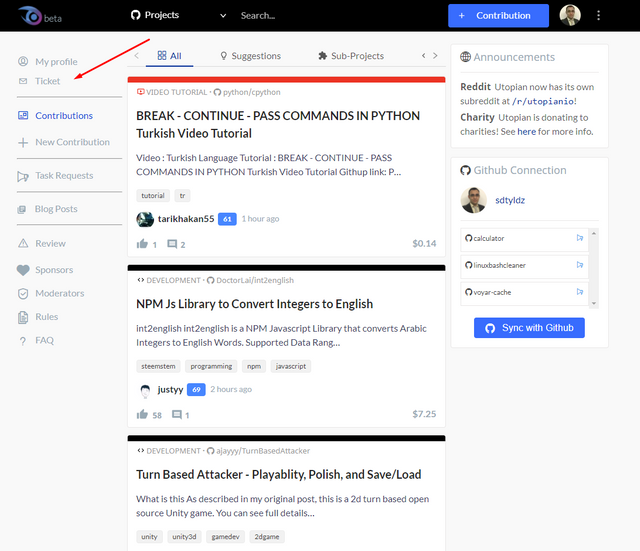Click the plus icon beside New Contribution
Image resolution: width=640 pixels, height=551 pixels.
(23, 142)
